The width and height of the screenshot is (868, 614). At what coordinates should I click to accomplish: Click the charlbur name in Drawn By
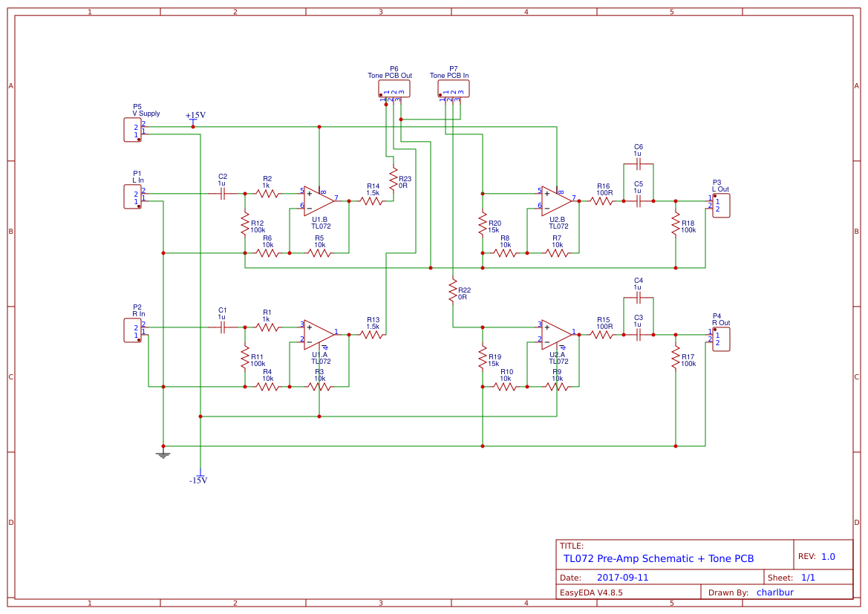pyautogui.click(x=774, y=592)
